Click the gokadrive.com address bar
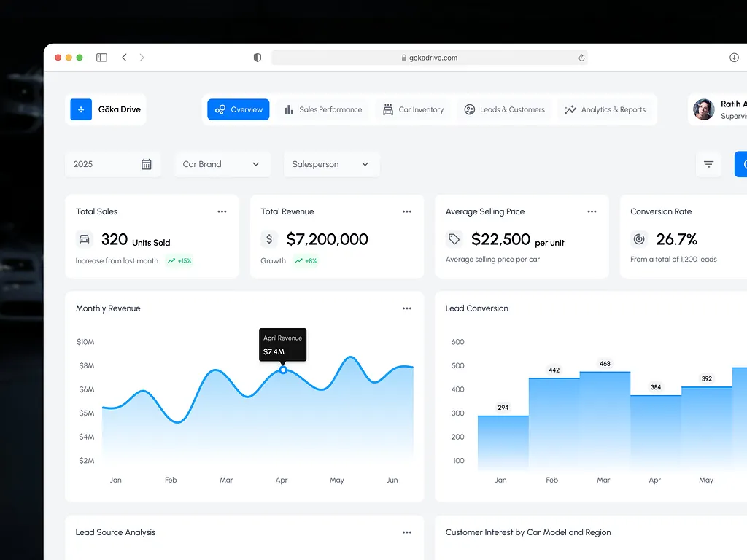Screen dimensions: 747x560 point(429,58)
